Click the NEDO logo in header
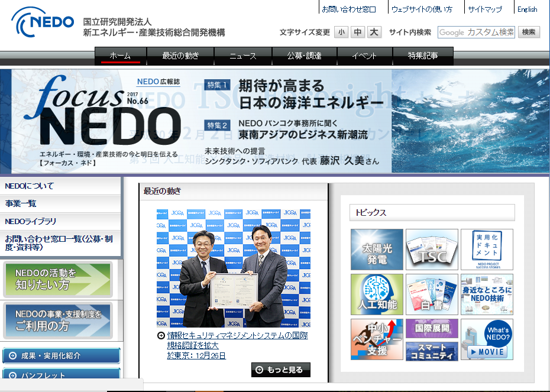The width and height of the screenshot is (550, 392). (x=43, y=22)
